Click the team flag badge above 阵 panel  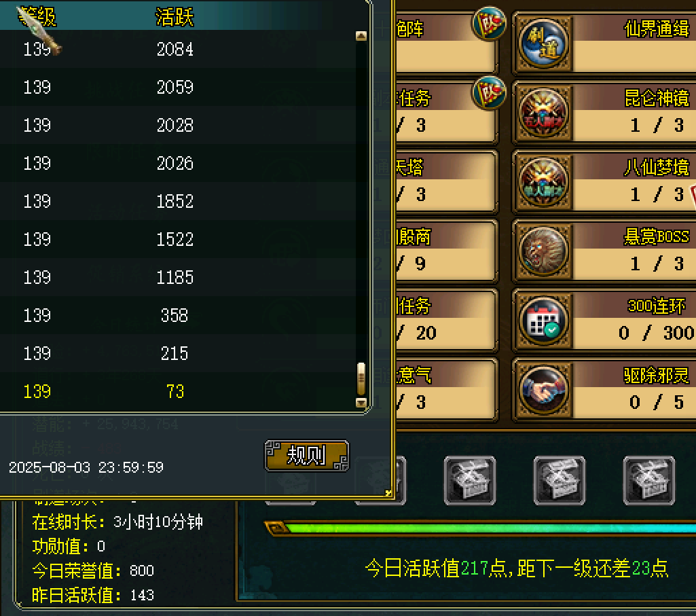click(x=489, y=23)
